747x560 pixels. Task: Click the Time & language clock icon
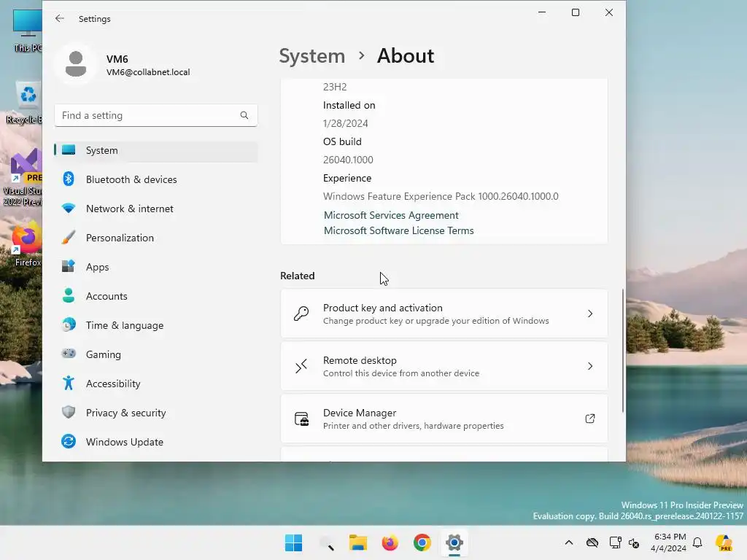click(69, 324)
